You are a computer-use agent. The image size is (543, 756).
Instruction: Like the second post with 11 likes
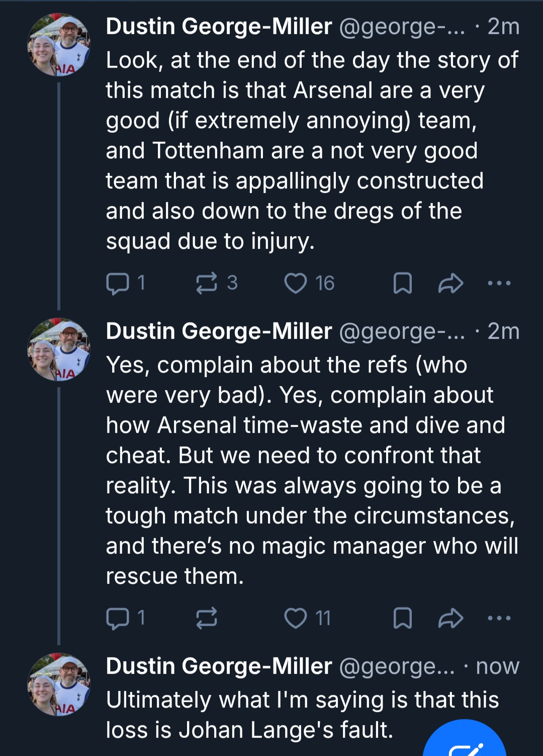(296, 618)
